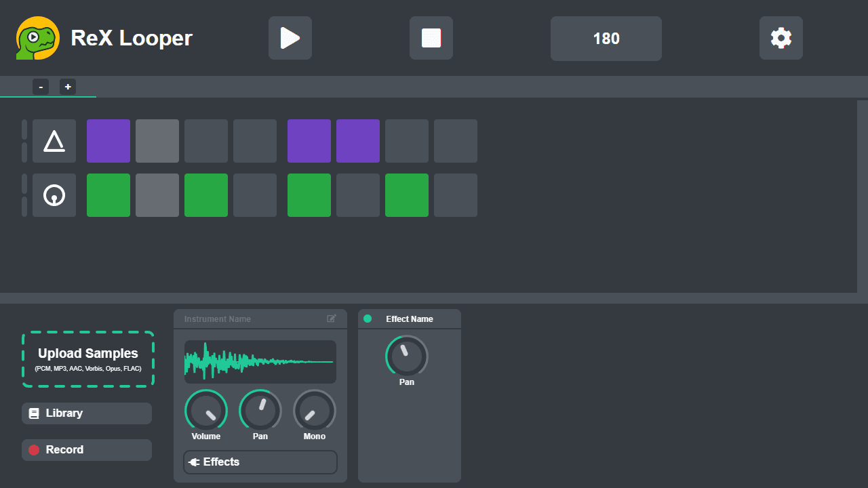Click the Upload Samples drop zone

[88, 359]
